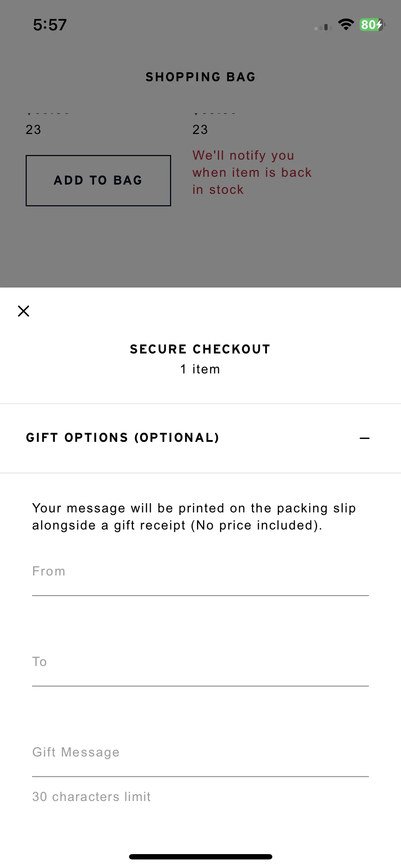Tap the battery charging indicator
This screenshot has width=401, height=868.
[x=372, y=25]
